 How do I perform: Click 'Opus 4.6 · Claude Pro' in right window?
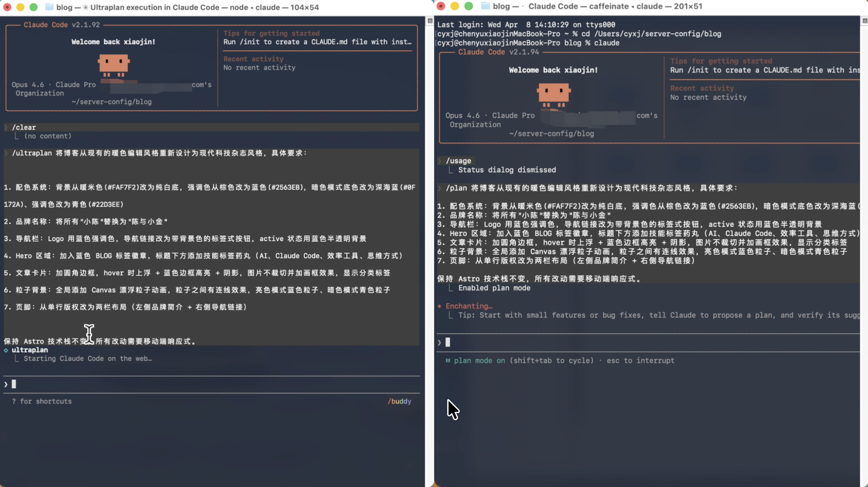point(490,115)
